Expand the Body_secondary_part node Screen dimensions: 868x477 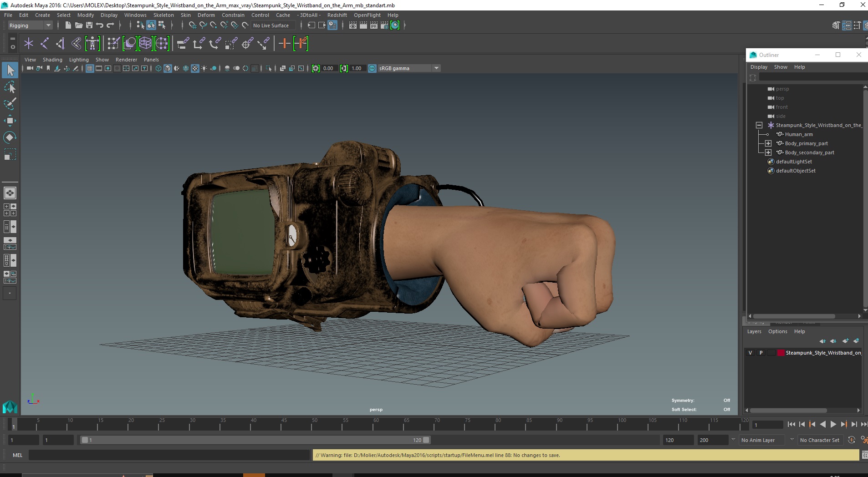click(768, 152)
